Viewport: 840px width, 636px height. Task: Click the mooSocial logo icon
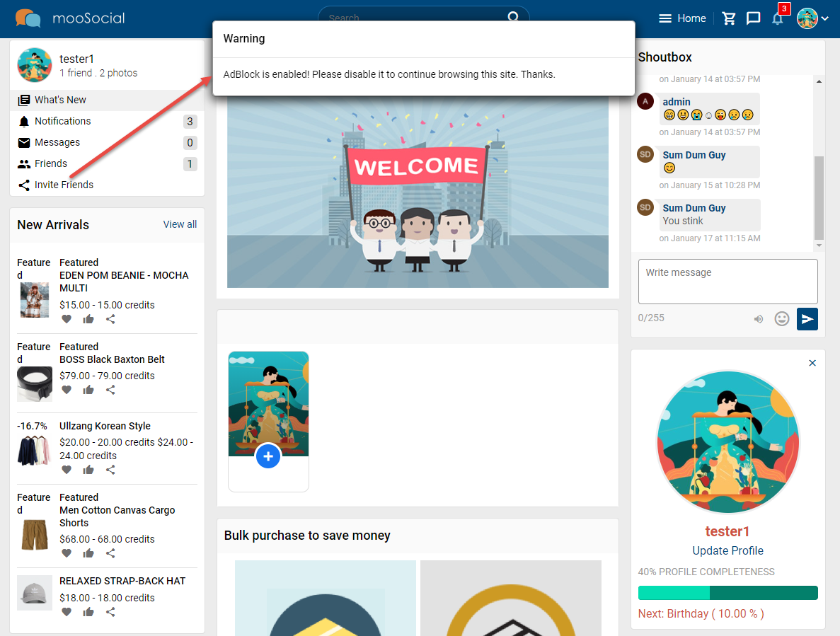pos(28,18)
